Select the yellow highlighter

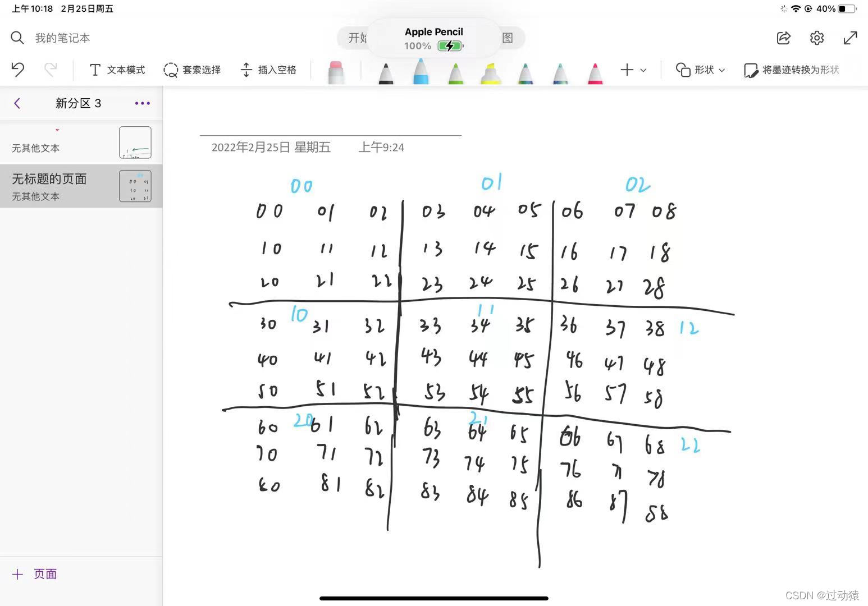click(490, 73)
